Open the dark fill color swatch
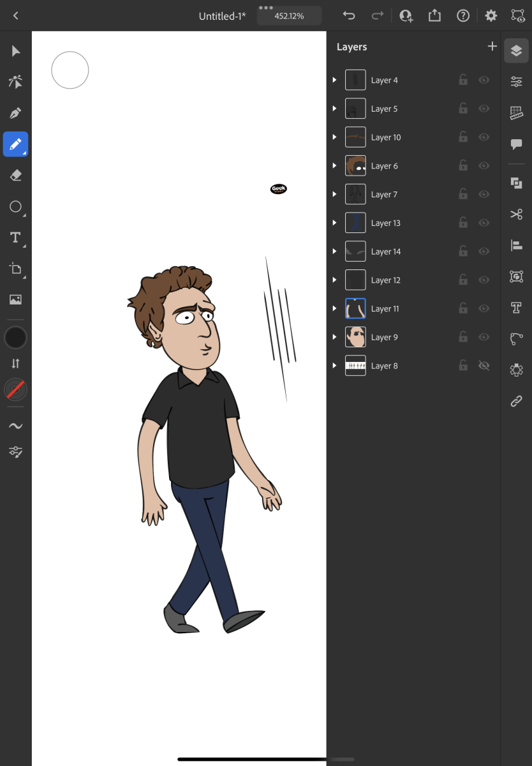The image size is (532, 766). click(16, 338)
